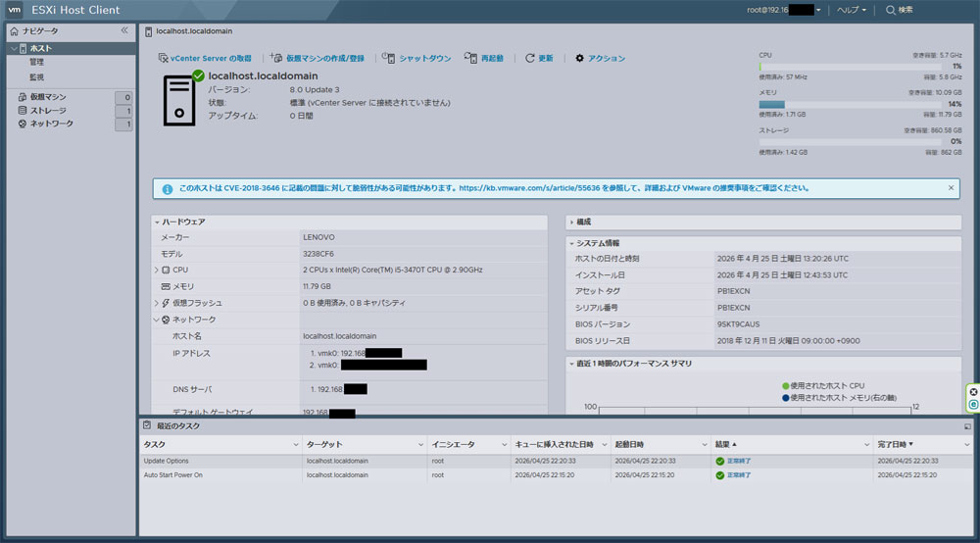
Task: Open the help (ヘルプ) dropdown menu
Action: pos(850,10)
